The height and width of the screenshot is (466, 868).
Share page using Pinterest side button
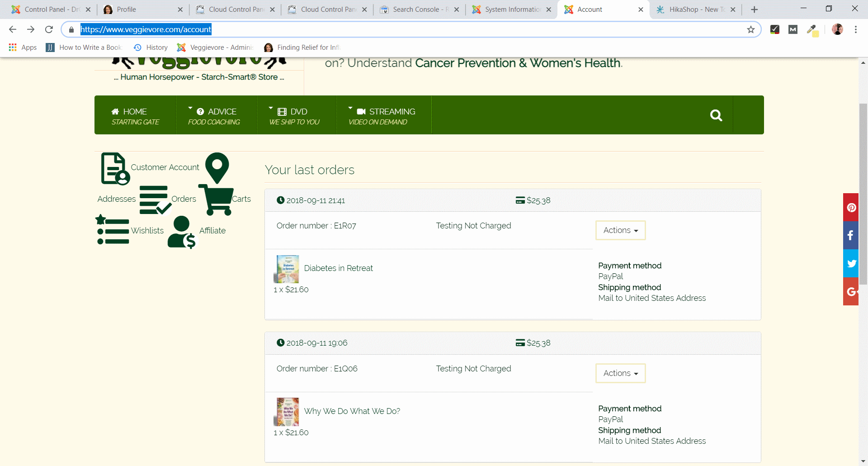pos(851,208)
